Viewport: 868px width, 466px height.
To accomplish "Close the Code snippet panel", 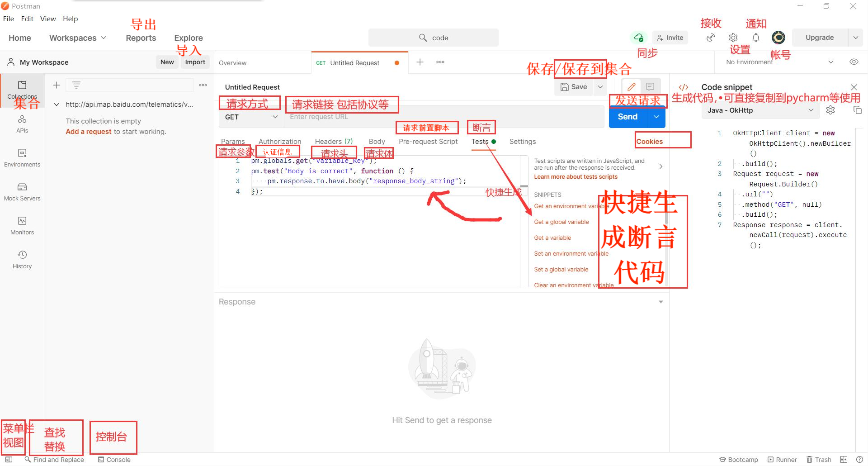I will (x=854, y=87).
